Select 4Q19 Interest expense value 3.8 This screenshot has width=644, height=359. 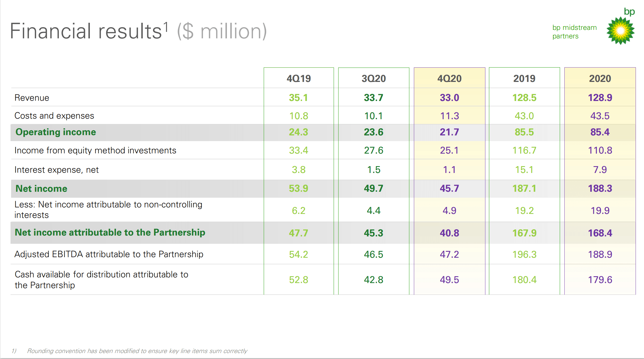tap(299, 170)
